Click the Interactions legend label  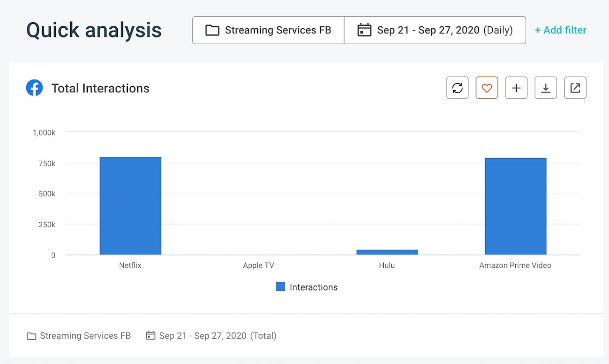click(x=314, y=287)
